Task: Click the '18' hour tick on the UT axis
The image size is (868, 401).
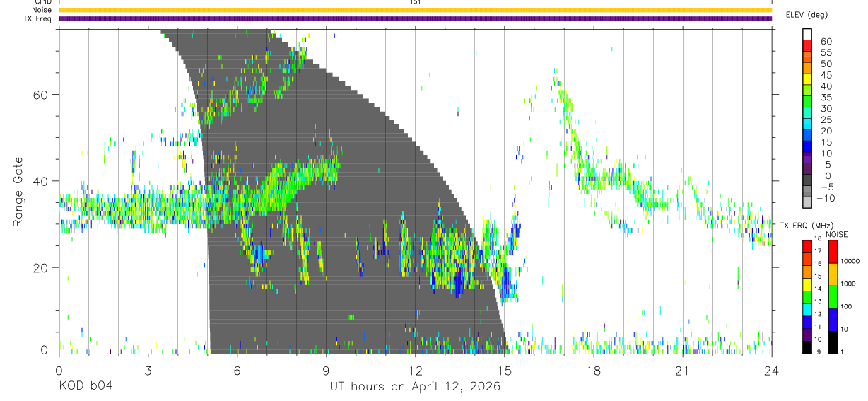Action: [594, 370]
